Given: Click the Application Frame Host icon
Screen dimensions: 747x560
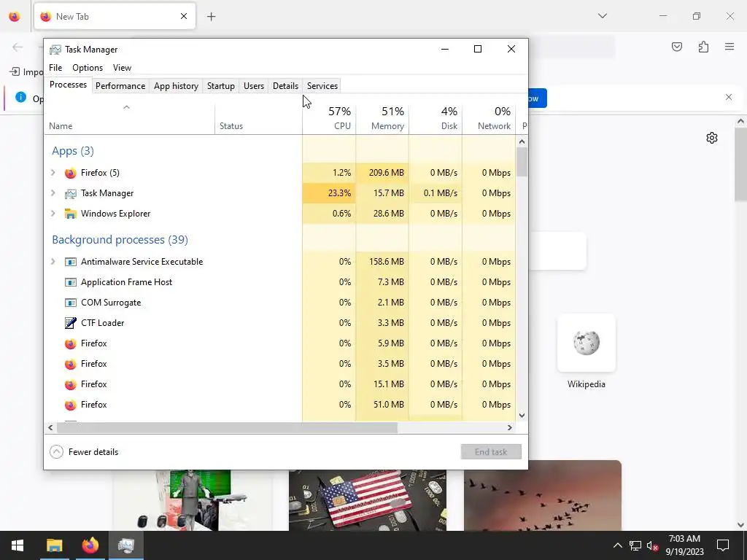Looking at the screenshot, I should [x=71, y=282].
